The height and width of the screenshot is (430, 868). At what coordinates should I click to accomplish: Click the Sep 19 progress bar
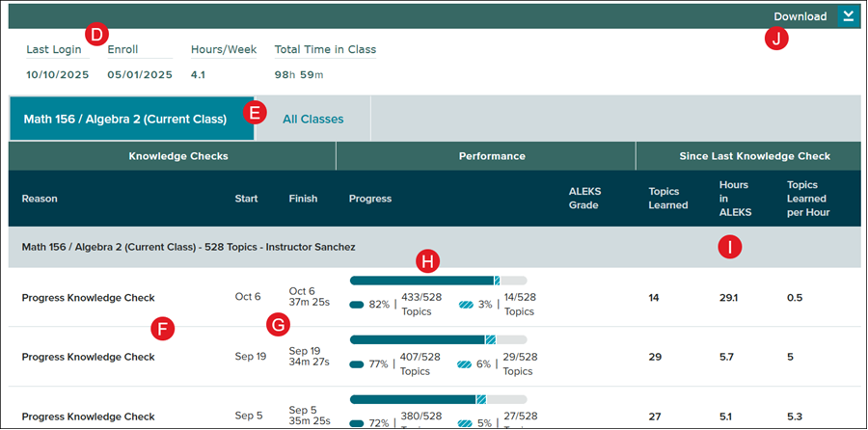pyautogui.click(x=438, y=339)
